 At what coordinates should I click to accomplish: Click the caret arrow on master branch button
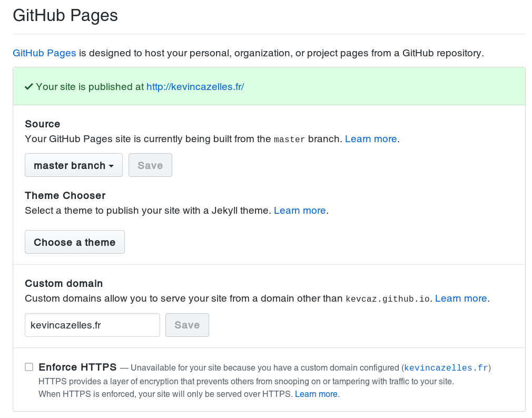112,166
